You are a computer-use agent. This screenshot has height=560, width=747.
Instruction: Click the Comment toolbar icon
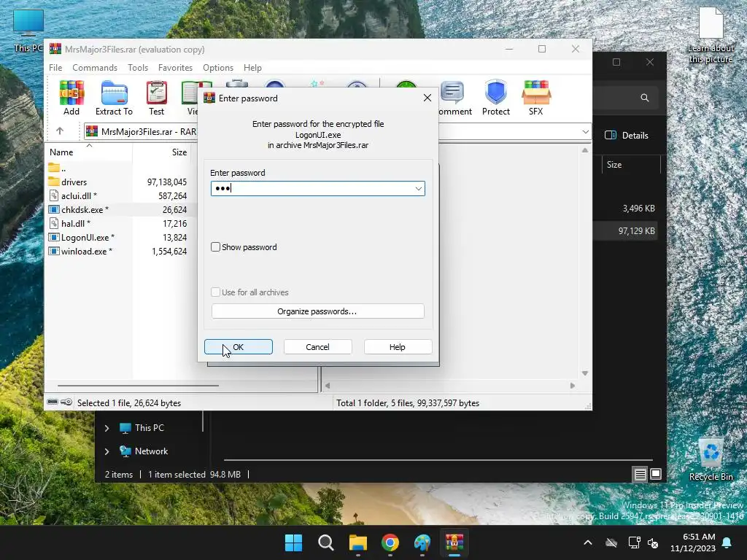point(455,98)
